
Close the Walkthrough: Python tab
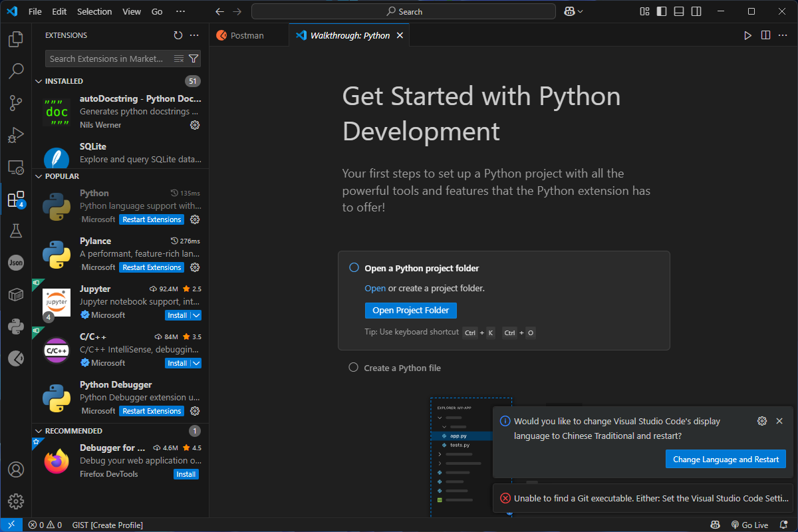[400, 35]
